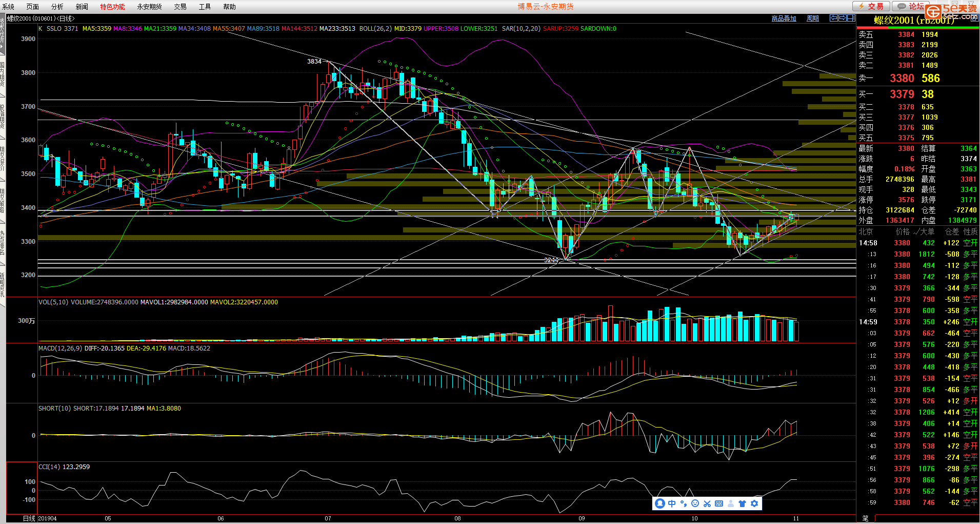Image resolution: width=980 pixels, height=524 pixels.
Task: Click the IME avatar logo icon
Action: pos(660,503)
